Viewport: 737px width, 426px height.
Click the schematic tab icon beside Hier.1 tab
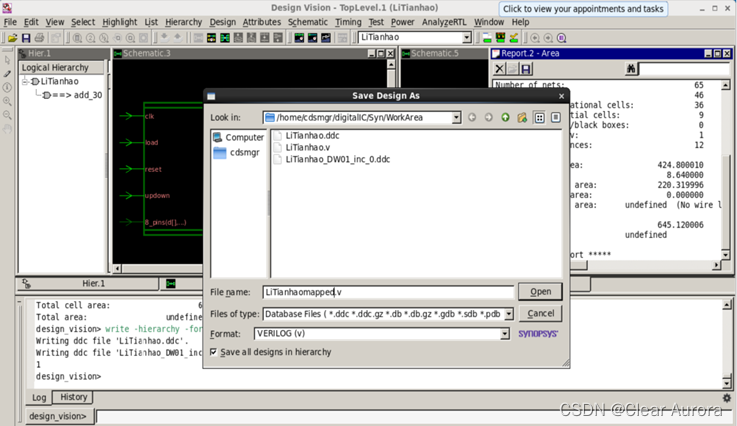pyautogui.click(x=171, y=284)
